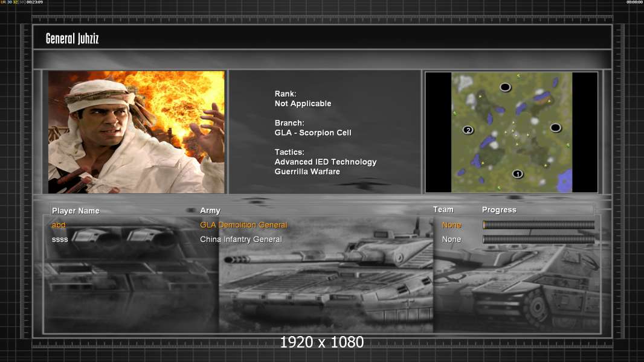This screenshot has width=644, height=362.
Task: Click the elapsed time counter in top-left overlay
Action: 35,2
